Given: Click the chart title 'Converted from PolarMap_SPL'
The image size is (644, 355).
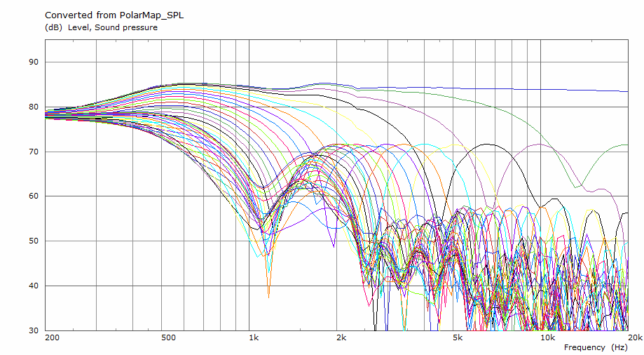Looking at the screenshot, I should (114, 15).
